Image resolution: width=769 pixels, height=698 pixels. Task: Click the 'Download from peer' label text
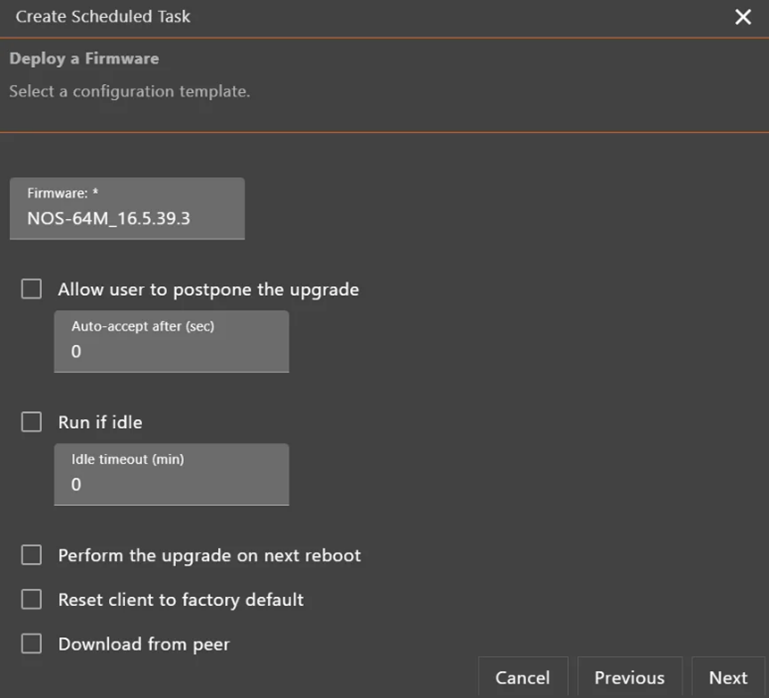pyautogui.click(x=144, y=644)
